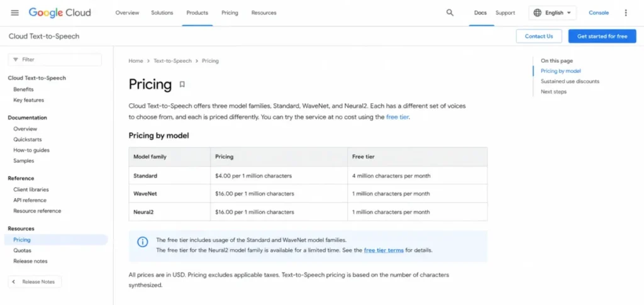Open the search magnifier icon
Viewport: 644px width, 305px height.
click(450, 13)
